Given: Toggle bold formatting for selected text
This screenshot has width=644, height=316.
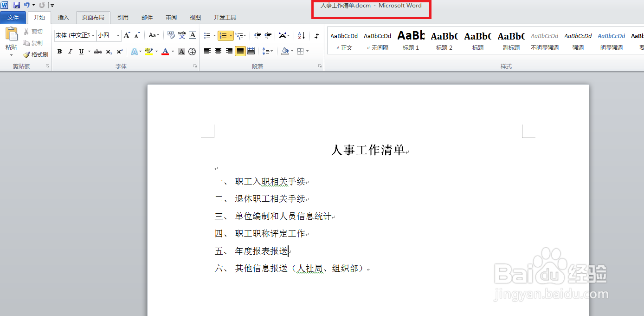Looking at the screenshot, I should (x=59, y=51).
